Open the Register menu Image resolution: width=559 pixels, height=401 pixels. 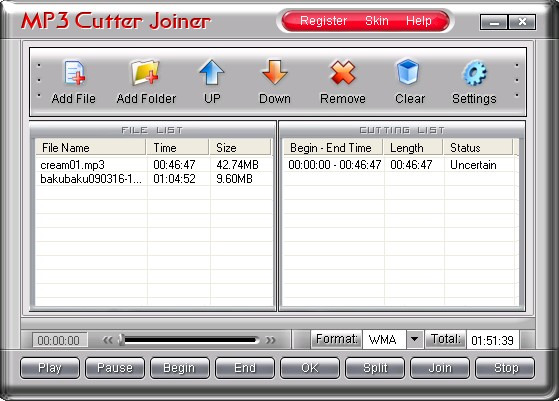323,21
